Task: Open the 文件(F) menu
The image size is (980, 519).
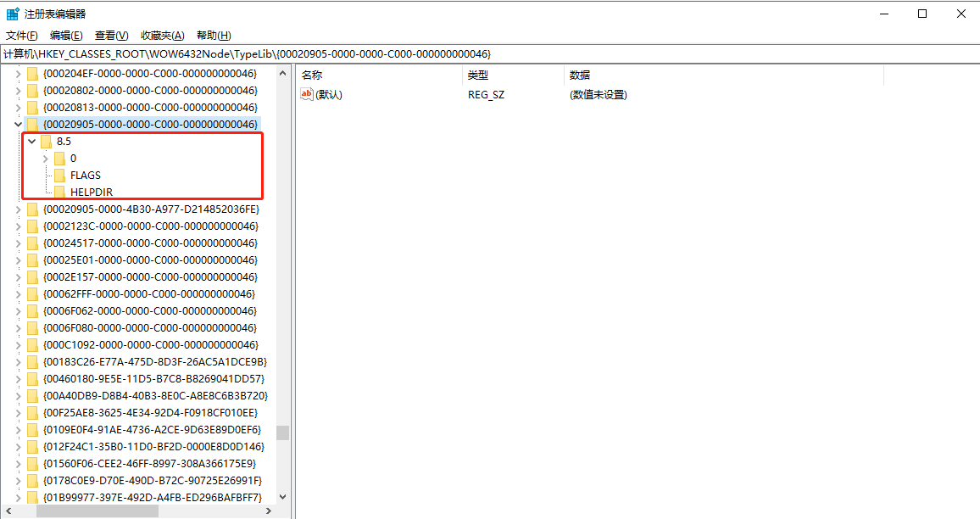Action: [22, 36]
